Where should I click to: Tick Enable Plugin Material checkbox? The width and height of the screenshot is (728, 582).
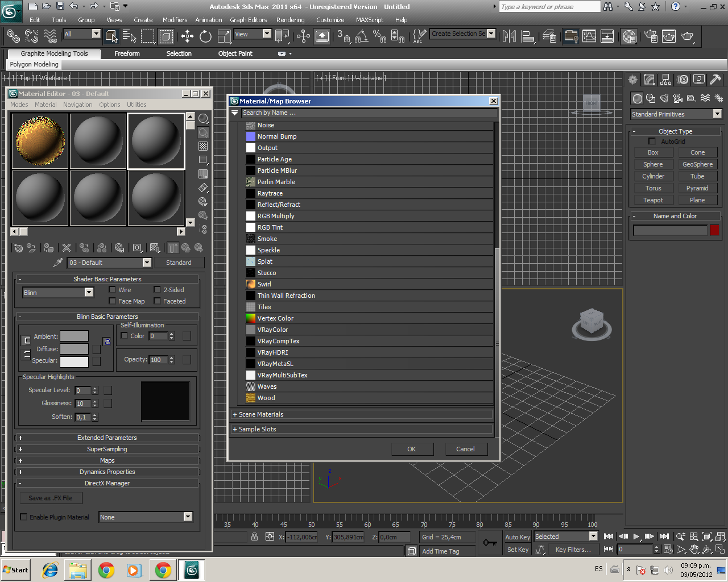[24, 517]
